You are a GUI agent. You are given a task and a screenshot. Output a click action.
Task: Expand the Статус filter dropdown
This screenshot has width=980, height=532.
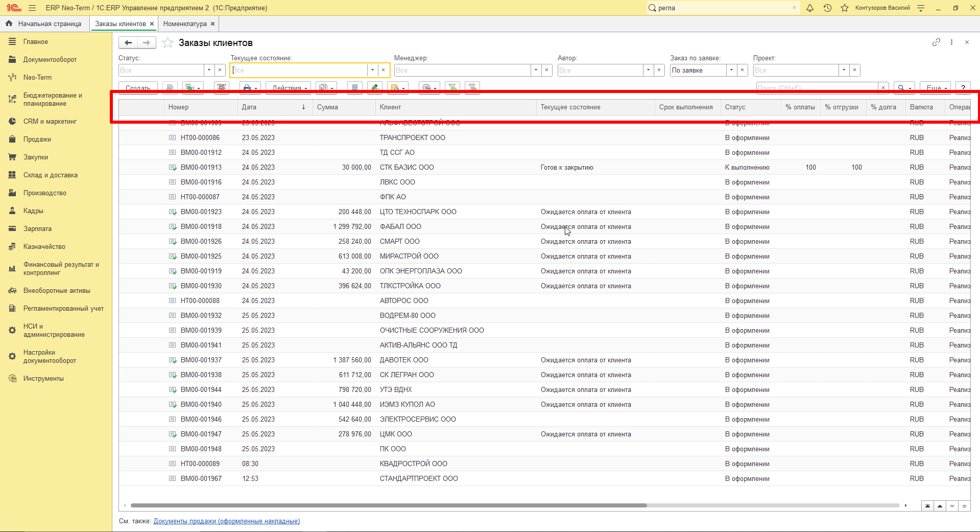coord(209,70)
